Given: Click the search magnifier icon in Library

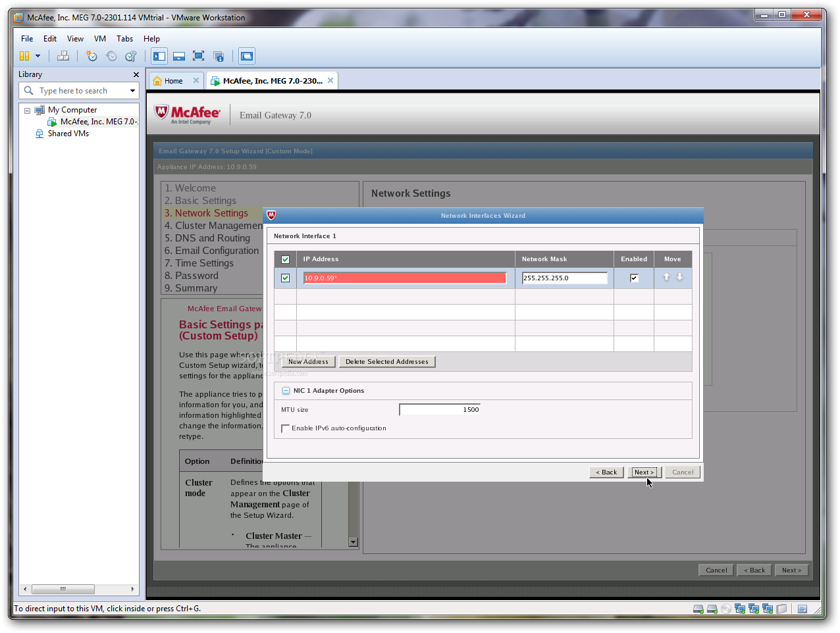Looking at the screenshot, I should pos(28,90).
